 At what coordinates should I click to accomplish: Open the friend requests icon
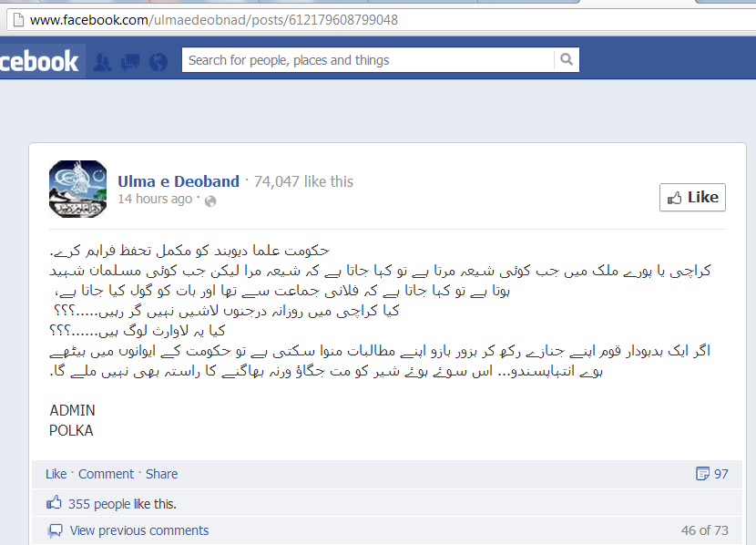[102, 62]
